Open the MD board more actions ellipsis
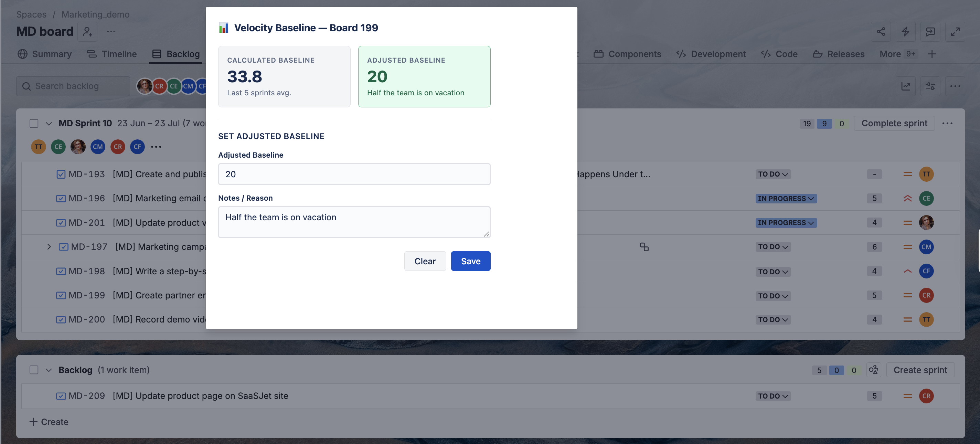This screenshot has height=444, width=980. pos(111,32)
